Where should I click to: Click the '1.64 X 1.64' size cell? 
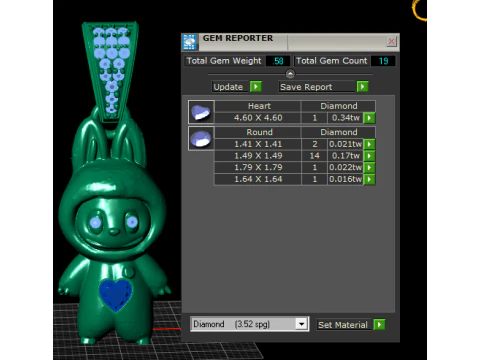pyautogui.click(x=258, y=179)
